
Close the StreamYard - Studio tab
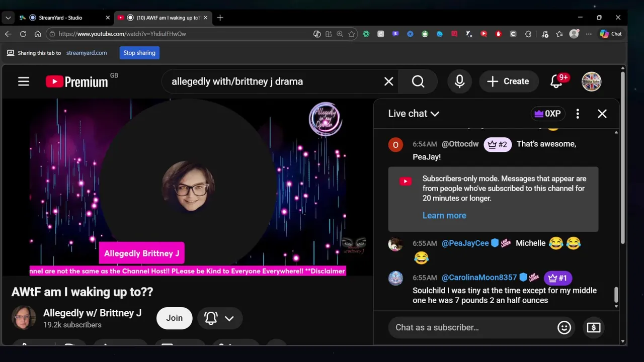click(x=107, y=18)
